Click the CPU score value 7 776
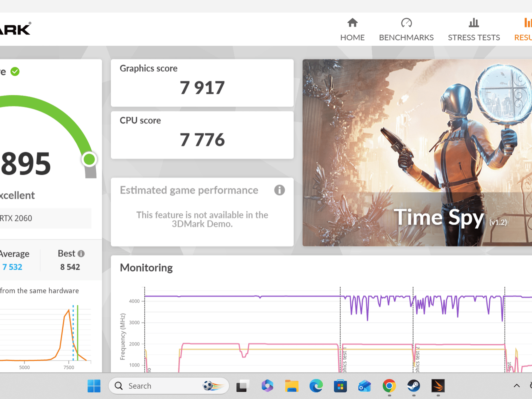Screen dimensions: 532x399 click(202, 140)
